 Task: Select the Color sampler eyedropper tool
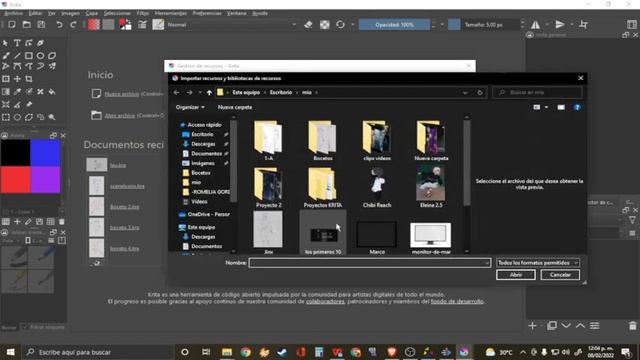click(17, 92)
